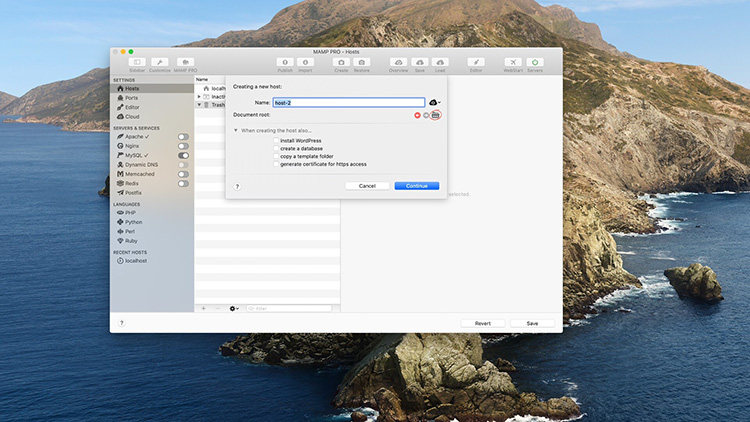The image size is (750, 422).
Task: Click the cloud Save toolbar icon
Action: 419,62
